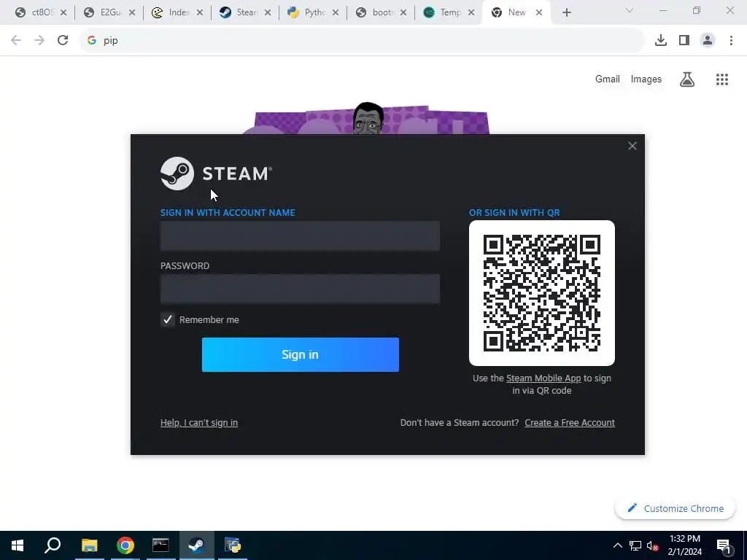Close the boot tab

[x=403, y=13]
